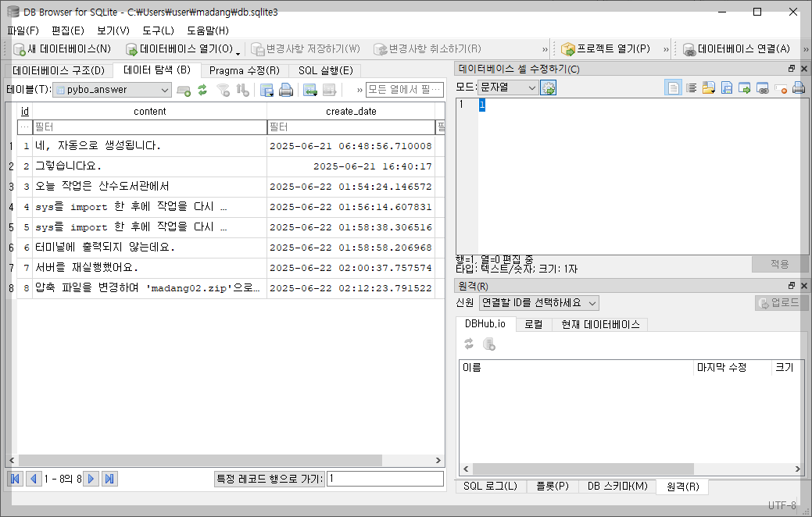Screen dimensions: 812x517
Task: Click the filter-in-all-columns search field
Action: pyautogui.click(x=405, y=90)
